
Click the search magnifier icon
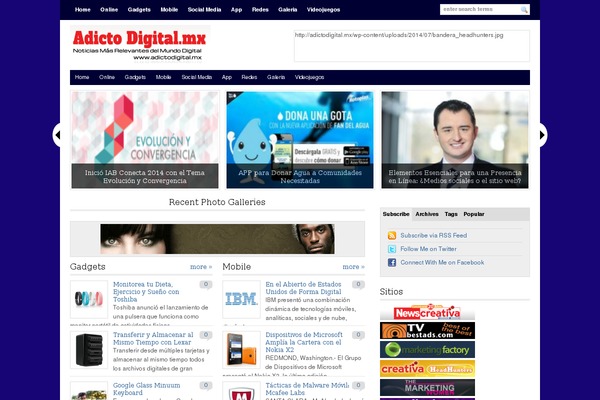click(x=524, y=10)
